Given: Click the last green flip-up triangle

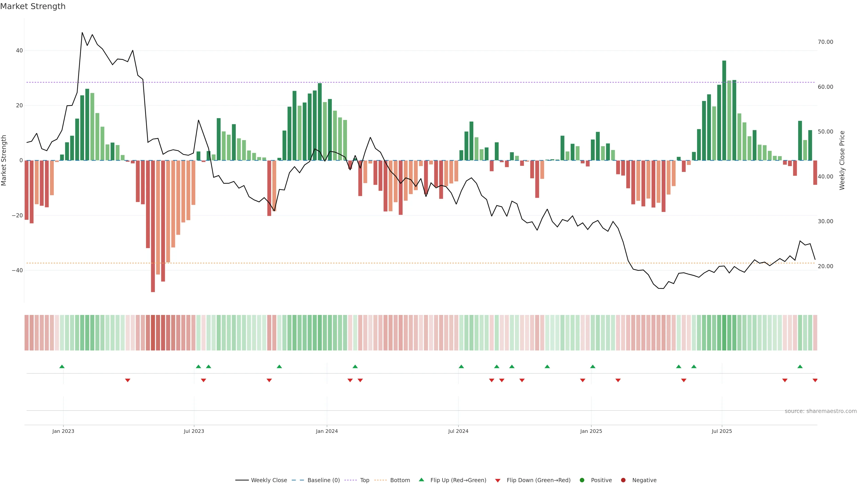Looking at the screenshot, I should click(x=800, y=366).
